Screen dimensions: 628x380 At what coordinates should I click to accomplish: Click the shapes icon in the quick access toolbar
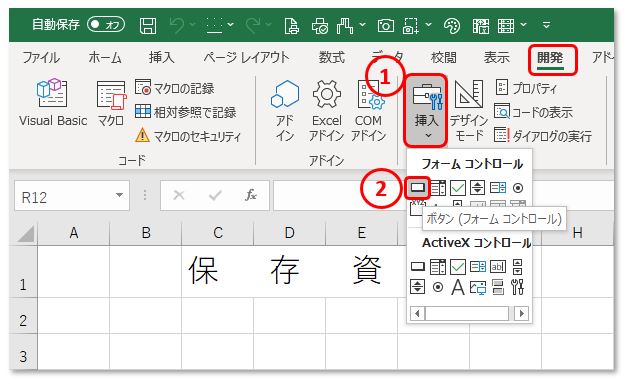pyautogui.click(x=344, y=26)
